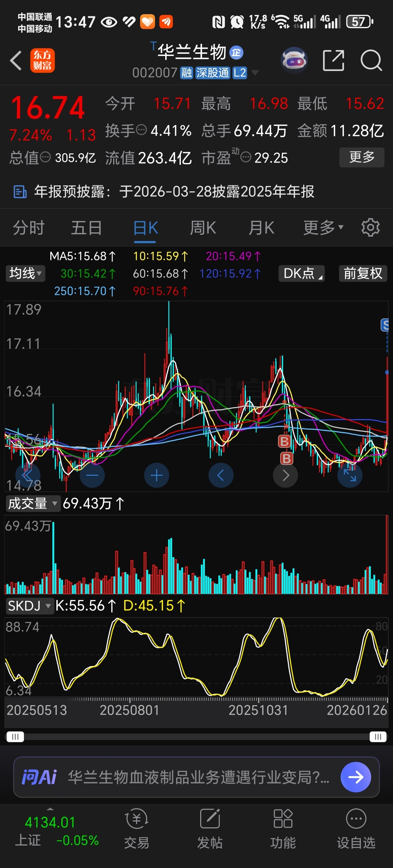Viewport: 393px width, 868px height.
Task: Tap the share export icon
Action: coord(334,60)
